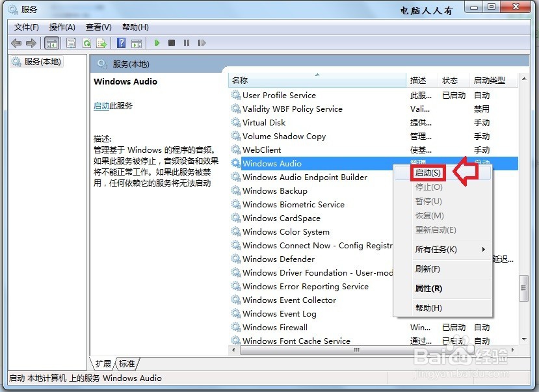Open the 文件(F) menu
Image resolution: width=539 pixels, height=392 pixels.
[27, 27]
